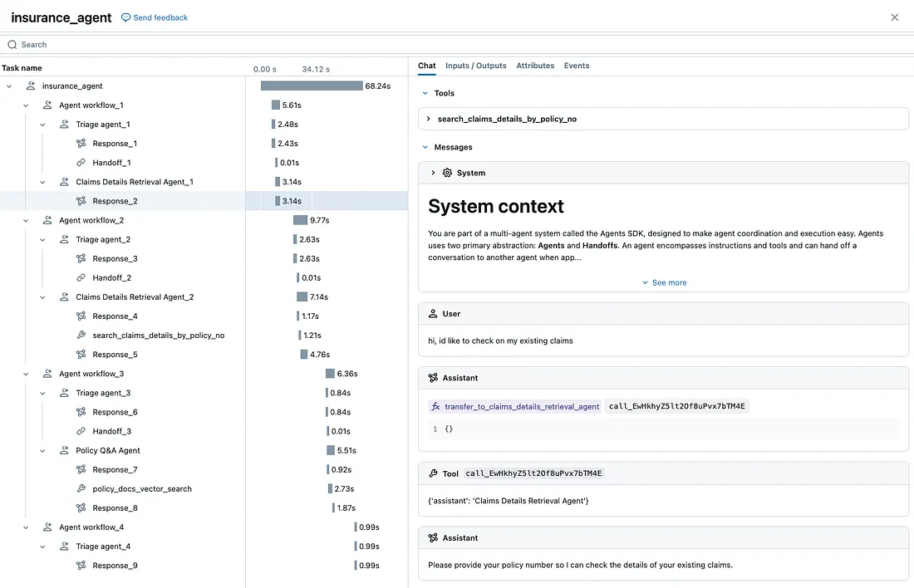Collapse the Messages section
Screen dimensions: 914x588
(425, 148)
